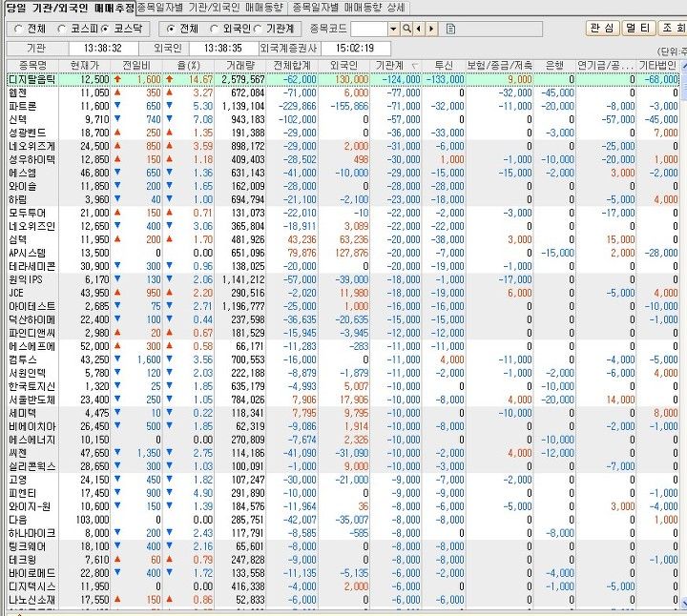Click the previous stock left-arrow icon

(x=419, y=29)
